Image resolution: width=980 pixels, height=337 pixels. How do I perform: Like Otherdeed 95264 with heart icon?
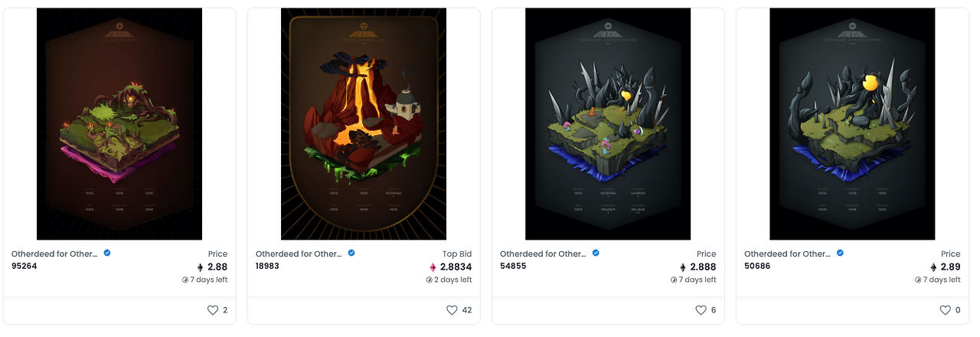(213, 310)
